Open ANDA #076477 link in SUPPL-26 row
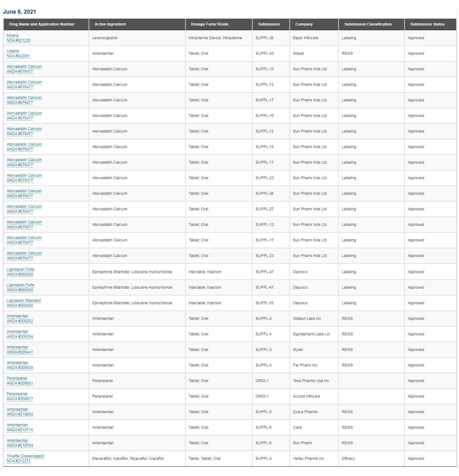 (x=20, y=196)
